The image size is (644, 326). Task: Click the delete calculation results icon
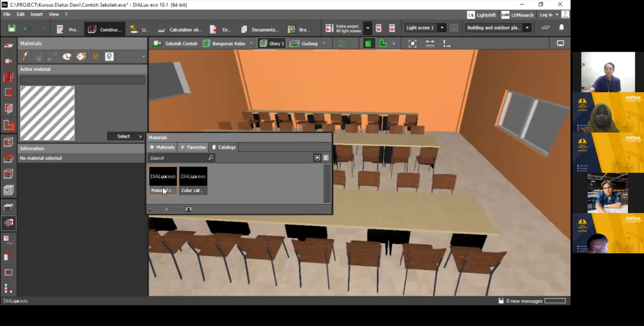click(x=378, y=28)
